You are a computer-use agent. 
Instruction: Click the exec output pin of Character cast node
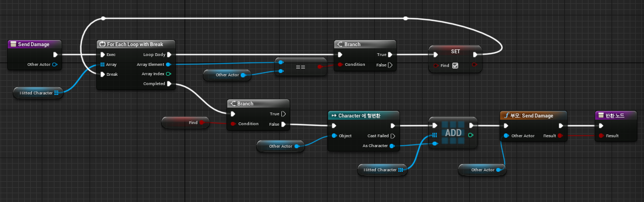[393, 126]
